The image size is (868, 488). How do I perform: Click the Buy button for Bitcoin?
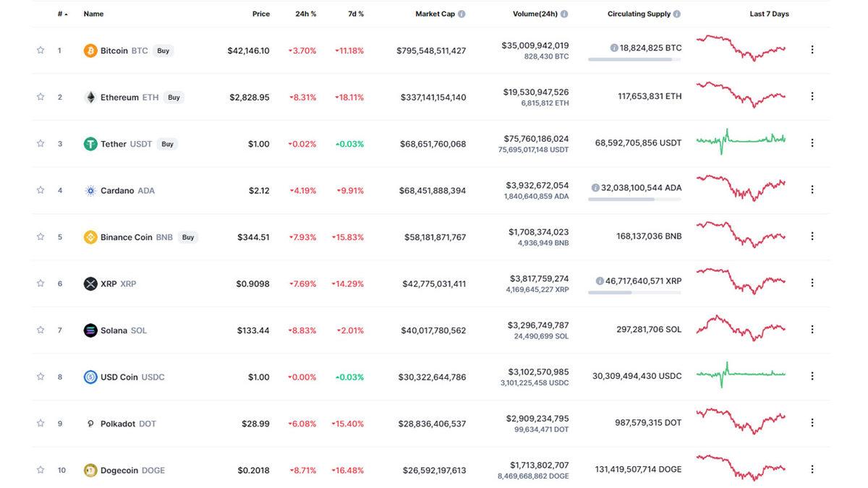tap(163, 51)
